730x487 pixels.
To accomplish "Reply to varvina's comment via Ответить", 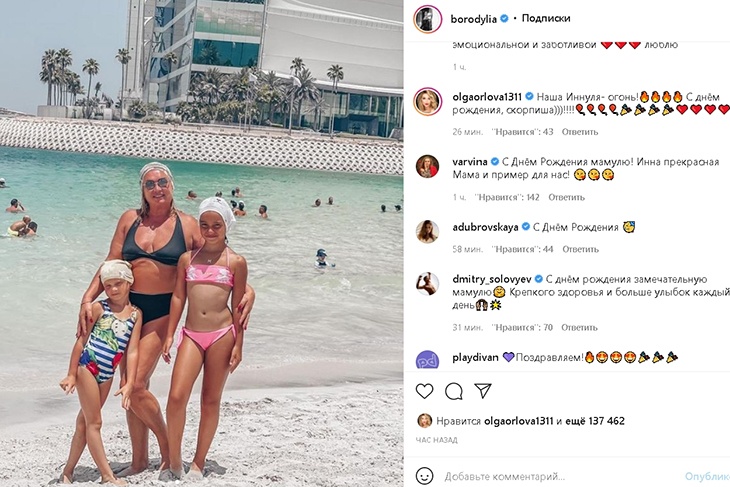I will pyautogui.click(x=566, y=197).
